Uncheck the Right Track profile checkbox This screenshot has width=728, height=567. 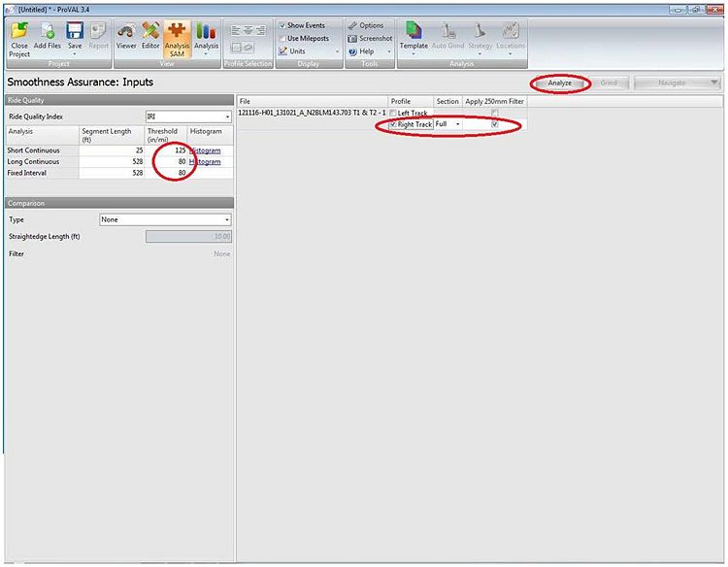point(393,124)
